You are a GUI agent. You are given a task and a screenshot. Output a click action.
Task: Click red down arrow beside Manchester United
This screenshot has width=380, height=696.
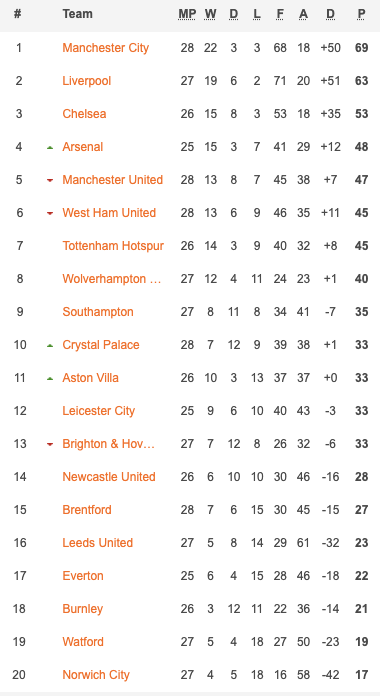tap(50, 180)
